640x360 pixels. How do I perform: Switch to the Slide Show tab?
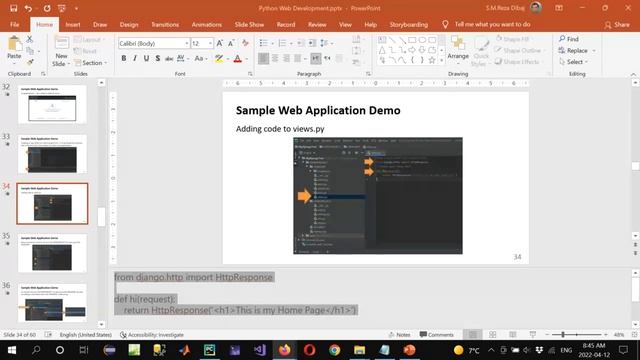[x=249, y=24]
